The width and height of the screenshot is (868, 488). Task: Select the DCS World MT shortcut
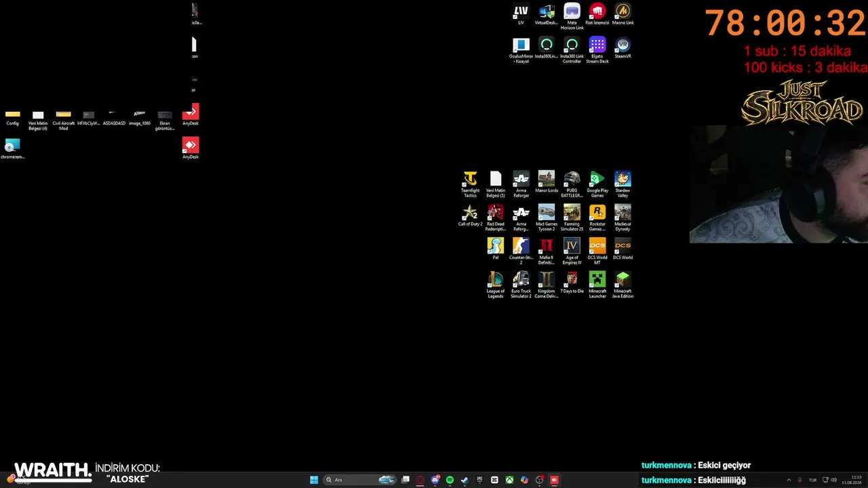597,251
